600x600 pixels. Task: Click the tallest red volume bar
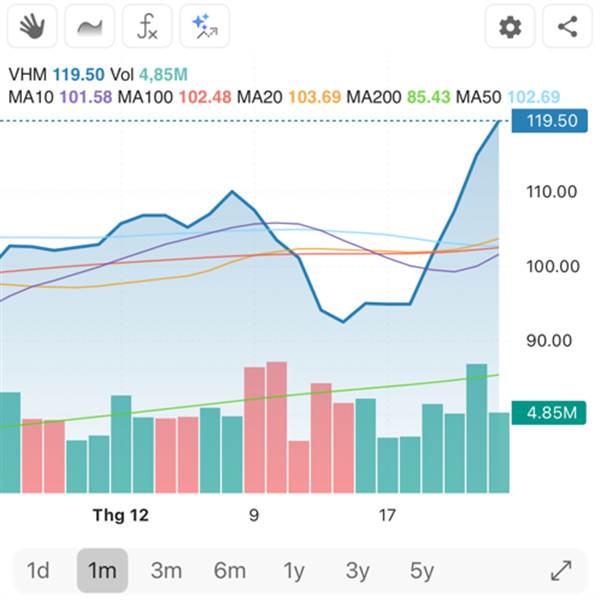tap(277, 427)
